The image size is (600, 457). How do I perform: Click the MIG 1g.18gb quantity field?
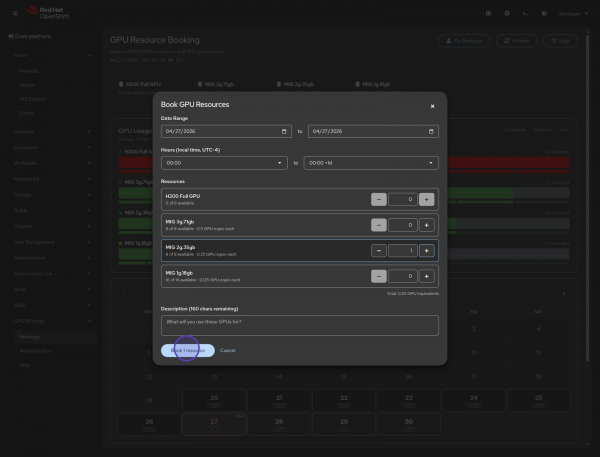pos(403,276)
